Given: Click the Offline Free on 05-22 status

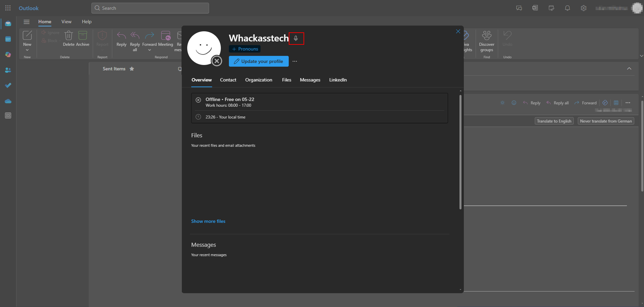Looking at the screenshot, I should point(230,100).
